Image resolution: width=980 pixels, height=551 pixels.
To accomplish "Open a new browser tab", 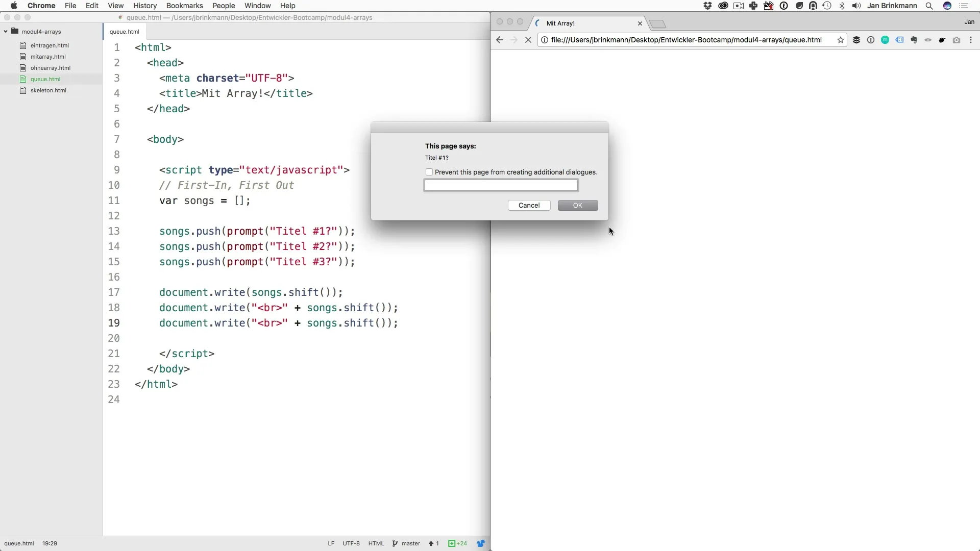I will [x=658, y=24].
